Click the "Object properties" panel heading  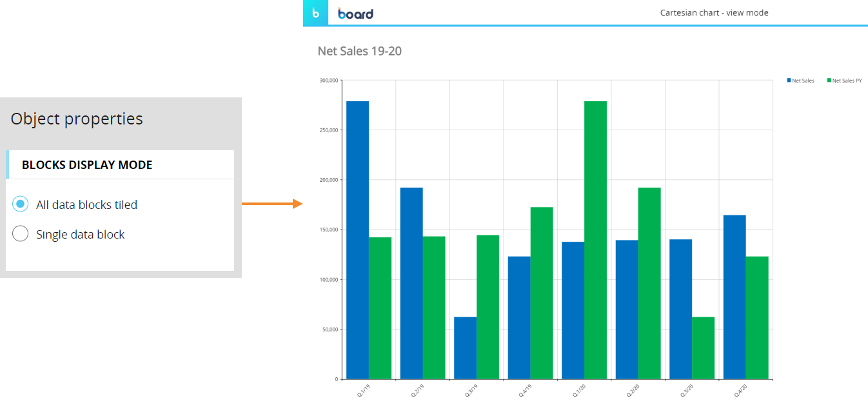pyautogui.click(x=77, y=119)
